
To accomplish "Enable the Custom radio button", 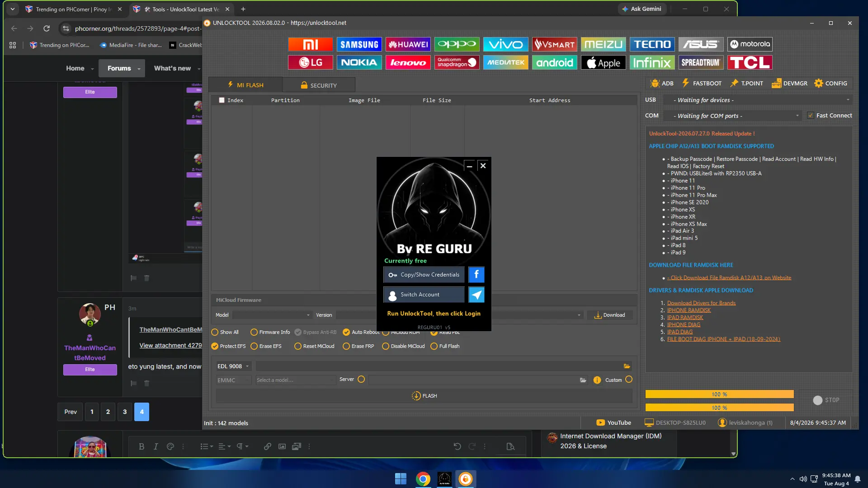I will [629, 380].
